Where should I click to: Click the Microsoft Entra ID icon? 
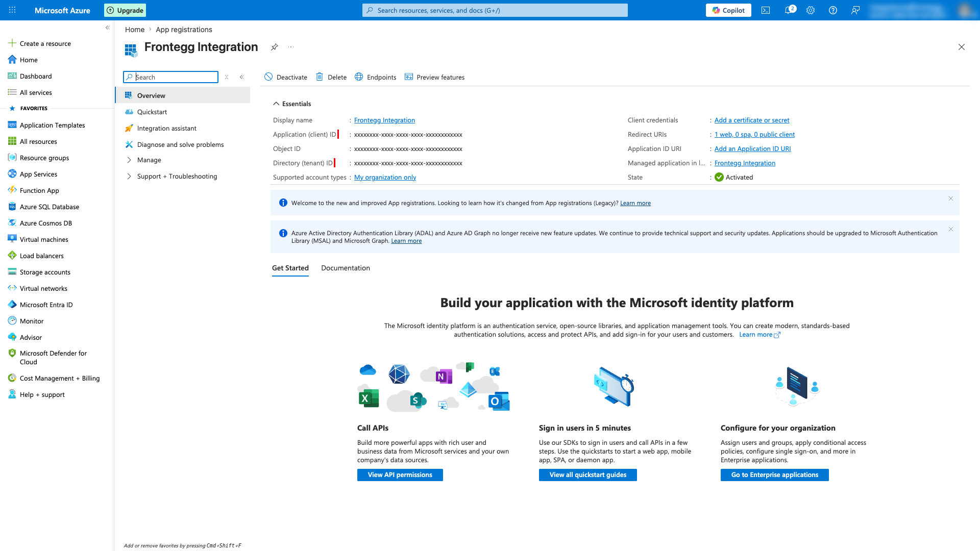pos(12,305)
